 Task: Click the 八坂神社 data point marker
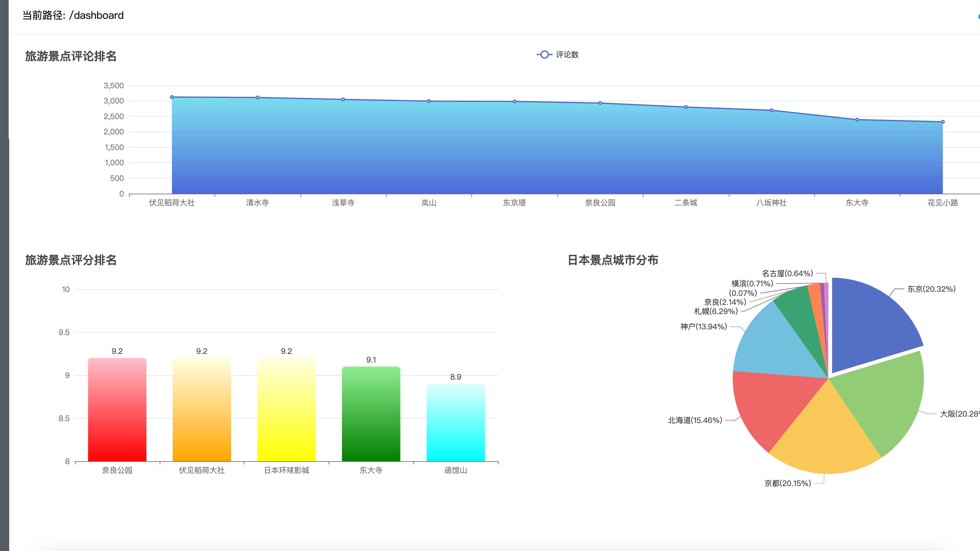(x=772, y=110)
